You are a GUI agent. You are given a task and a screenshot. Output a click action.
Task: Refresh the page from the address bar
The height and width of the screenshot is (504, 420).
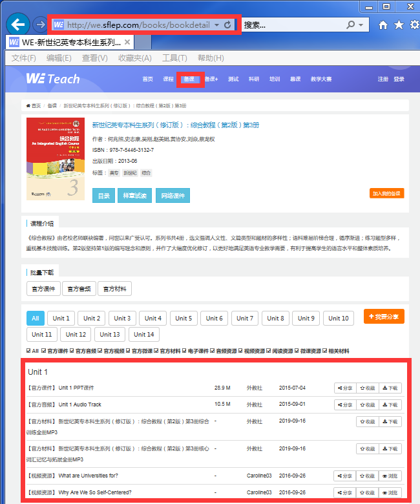click(x=227, y=25)
